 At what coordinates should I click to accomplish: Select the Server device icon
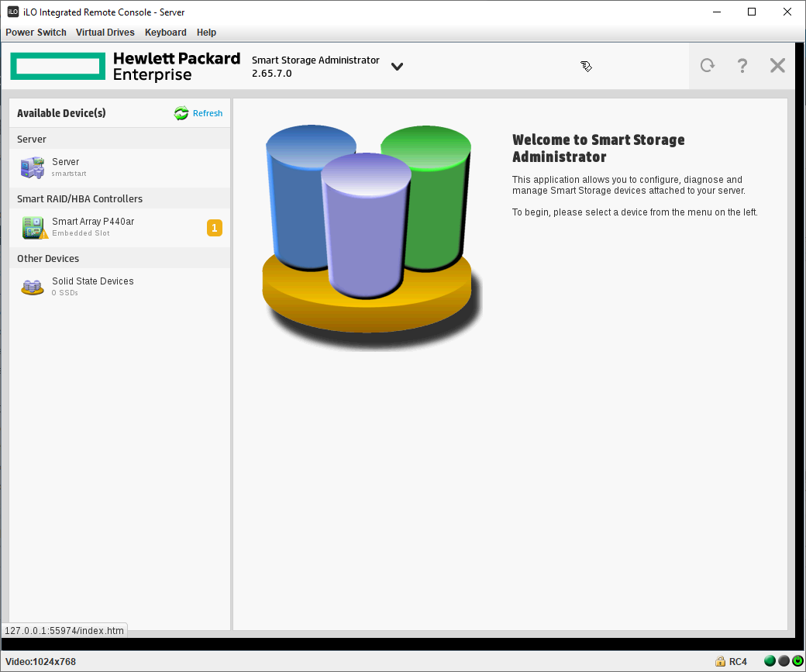tap(33, 167)
